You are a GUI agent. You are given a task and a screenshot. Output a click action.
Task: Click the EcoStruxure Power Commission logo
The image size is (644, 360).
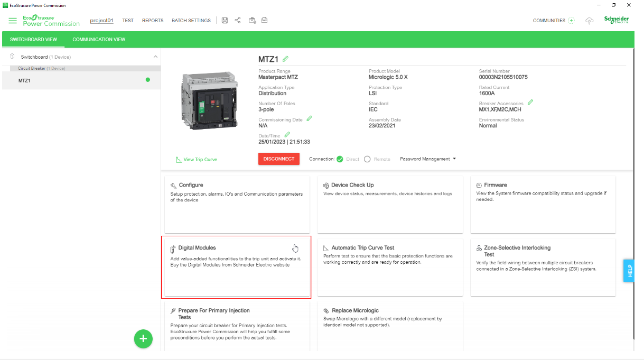point(51,21)
